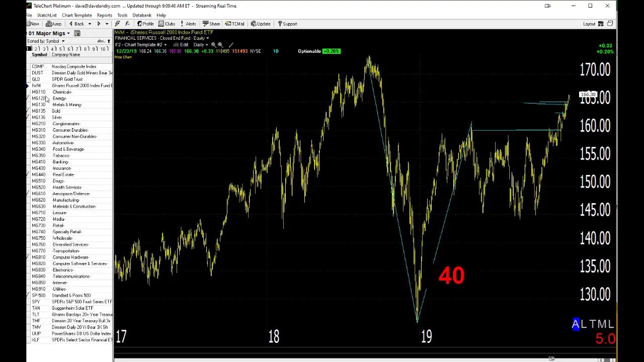Open Alerts from the toolbar
This screenshot has width=644, height=362.
click(188, 24)
